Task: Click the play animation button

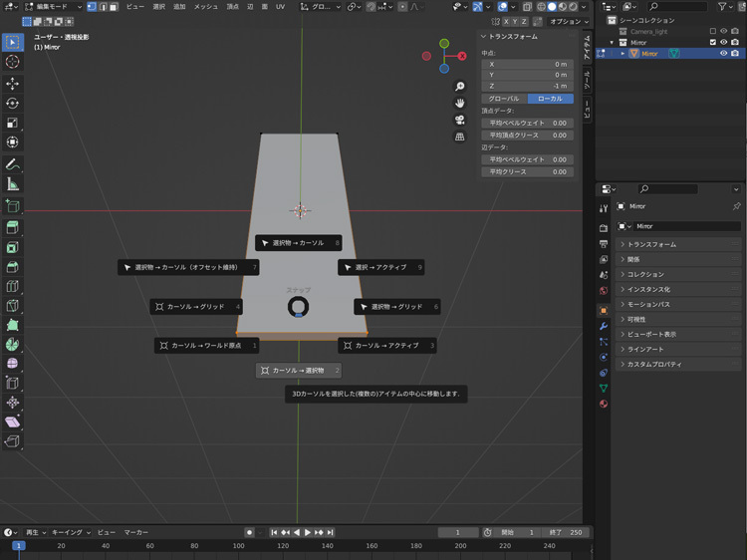Action: tap(307, 532)
